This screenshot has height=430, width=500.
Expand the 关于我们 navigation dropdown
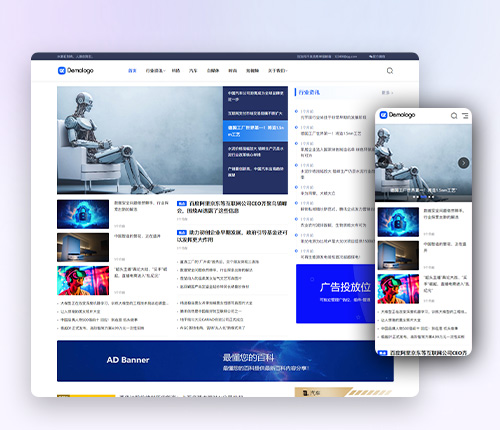tap(277, 71)
